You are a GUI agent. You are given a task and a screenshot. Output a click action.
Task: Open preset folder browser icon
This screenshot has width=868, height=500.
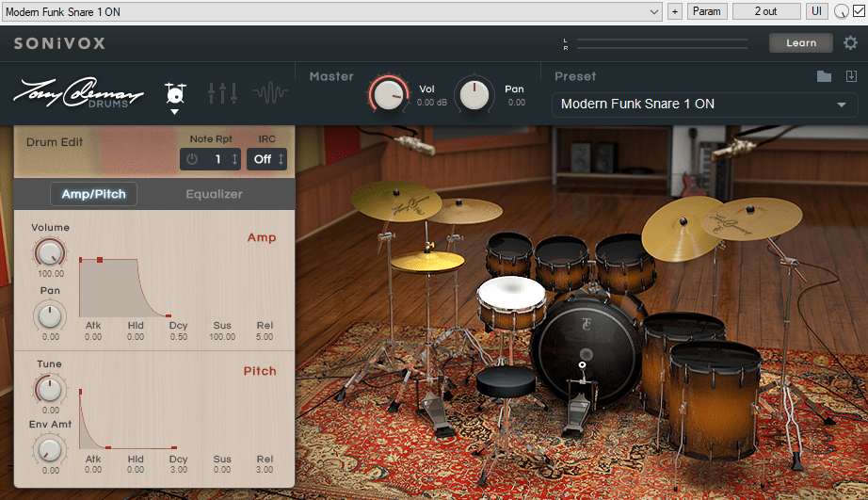pos(824,76)
